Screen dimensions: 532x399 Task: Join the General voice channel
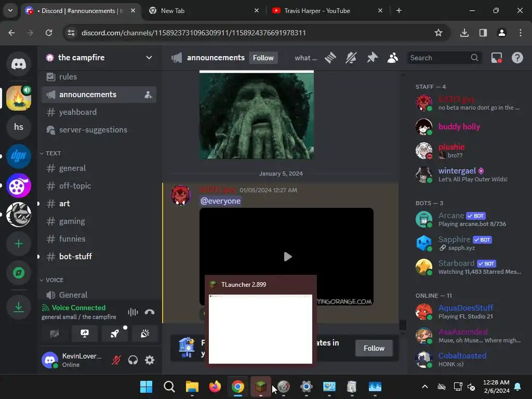[99, 295]
